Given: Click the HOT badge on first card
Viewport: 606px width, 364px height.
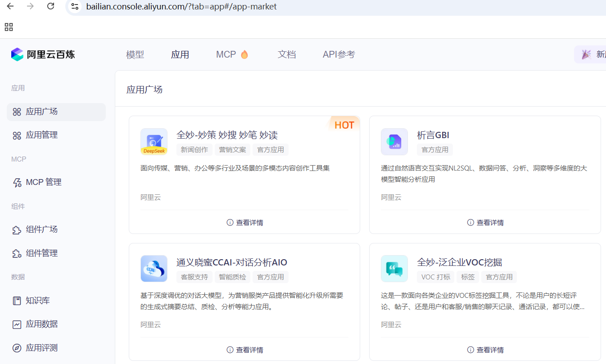Looking at the screenshot, I should 344,125.
